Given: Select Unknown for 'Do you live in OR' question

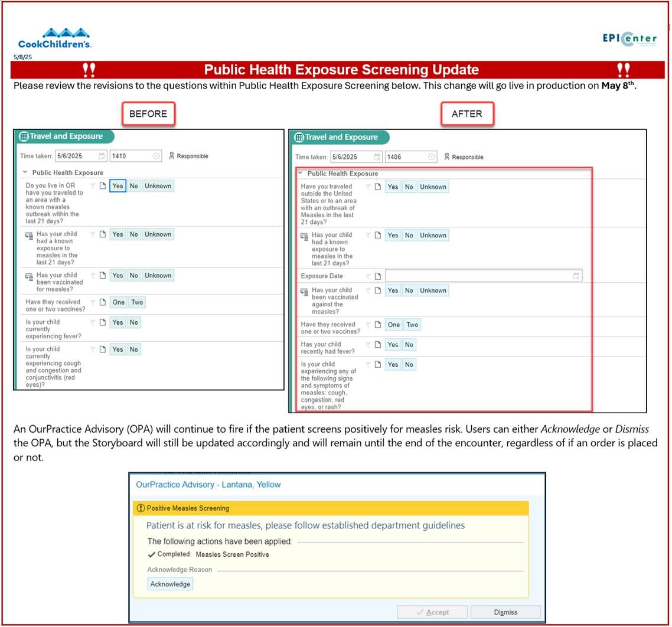Looking at the screenshot, I should coord(158,186).
